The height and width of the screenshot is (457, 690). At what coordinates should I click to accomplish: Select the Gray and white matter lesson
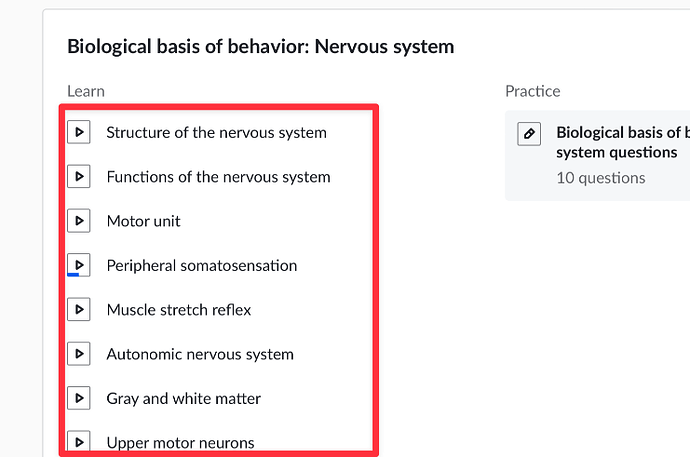tap(183, 398)
